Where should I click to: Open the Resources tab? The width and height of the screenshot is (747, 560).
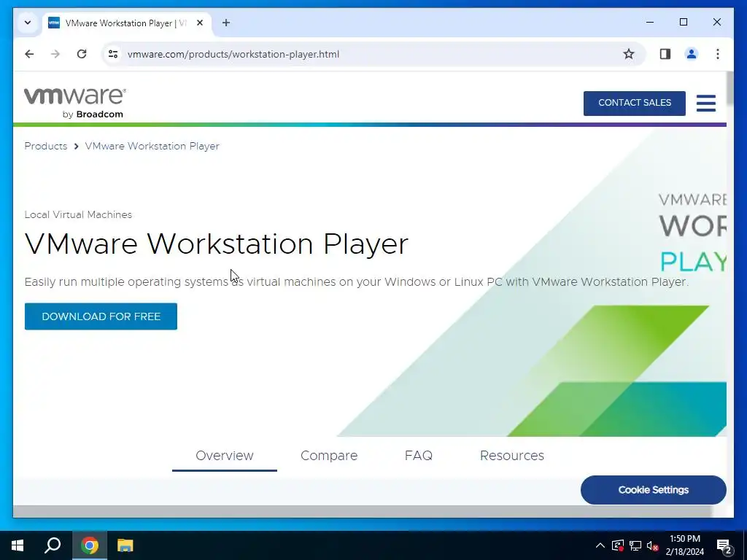pyautogui.click(x=511, y=456)
